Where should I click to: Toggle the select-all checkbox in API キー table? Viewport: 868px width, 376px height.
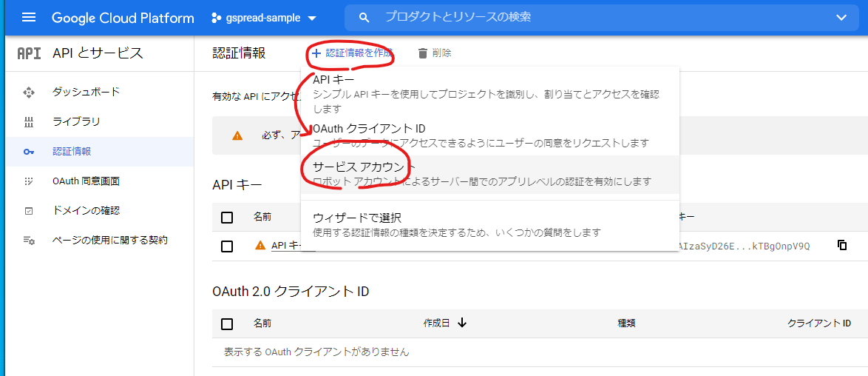click(x=227, y=218)
